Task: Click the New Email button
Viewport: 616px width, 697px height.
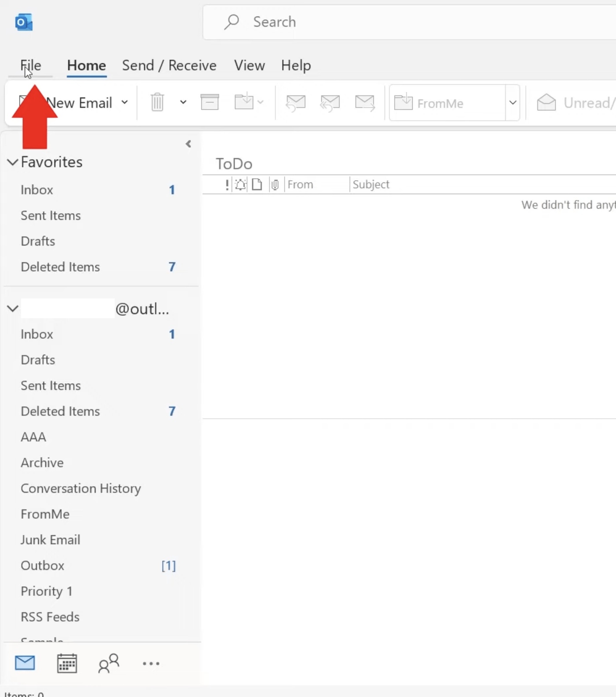Action: (x=66, y=103)
